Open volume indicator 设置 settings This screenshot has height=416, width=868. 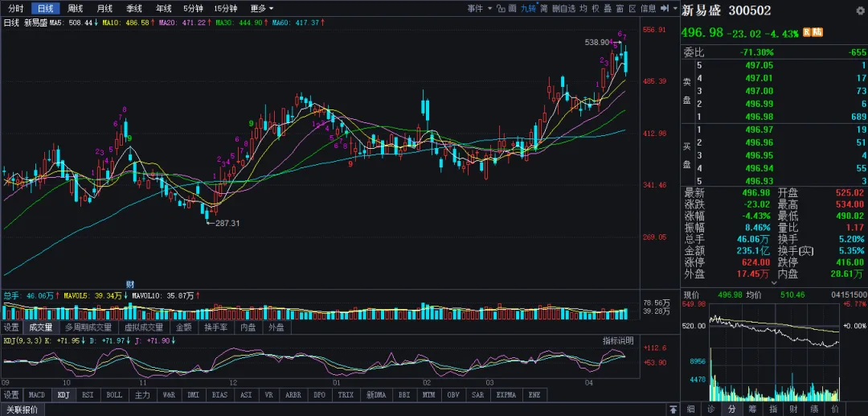11,327
